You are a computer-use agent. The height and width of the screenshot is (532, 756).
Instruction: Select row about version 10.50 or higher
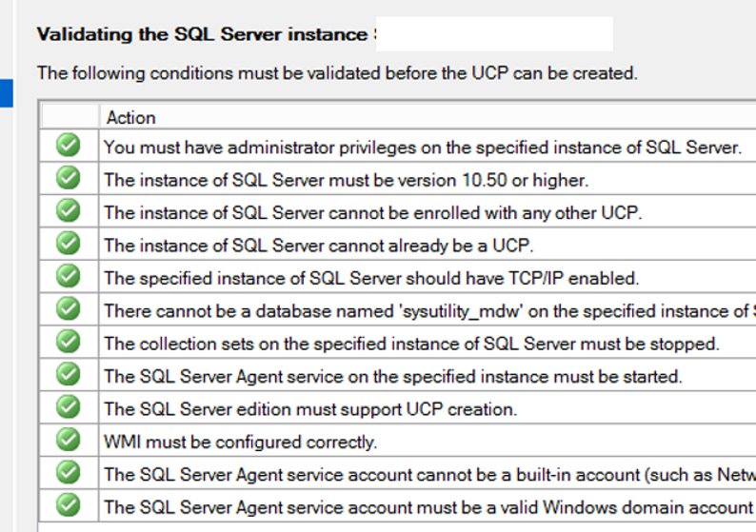[398, 178]
